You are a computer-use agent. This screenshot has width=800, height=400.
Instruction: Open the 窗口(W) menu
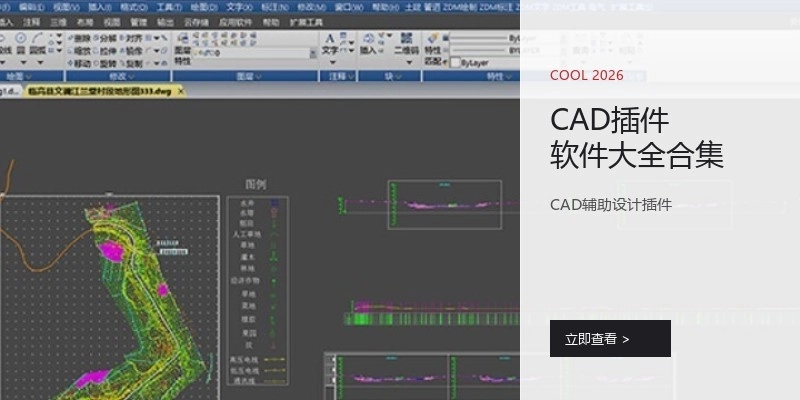(350, 7)
